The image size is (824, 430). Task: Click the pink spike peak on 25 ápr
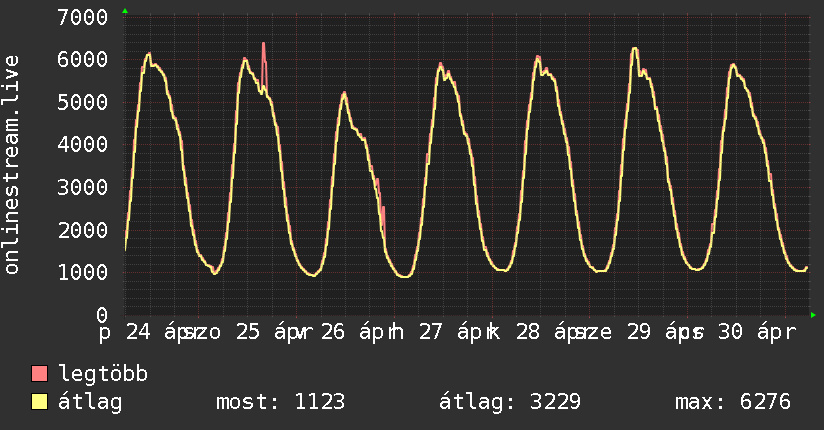click(263, 44)
